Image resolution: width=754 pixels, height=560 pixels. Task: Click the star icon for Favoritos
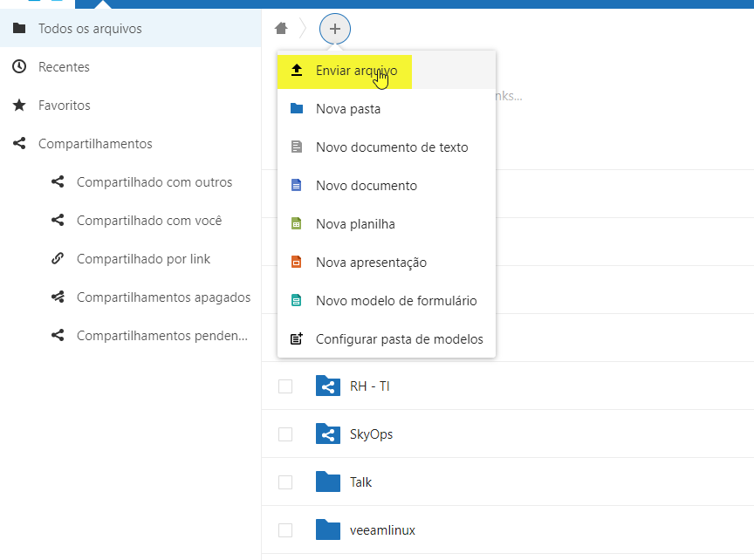19,105
